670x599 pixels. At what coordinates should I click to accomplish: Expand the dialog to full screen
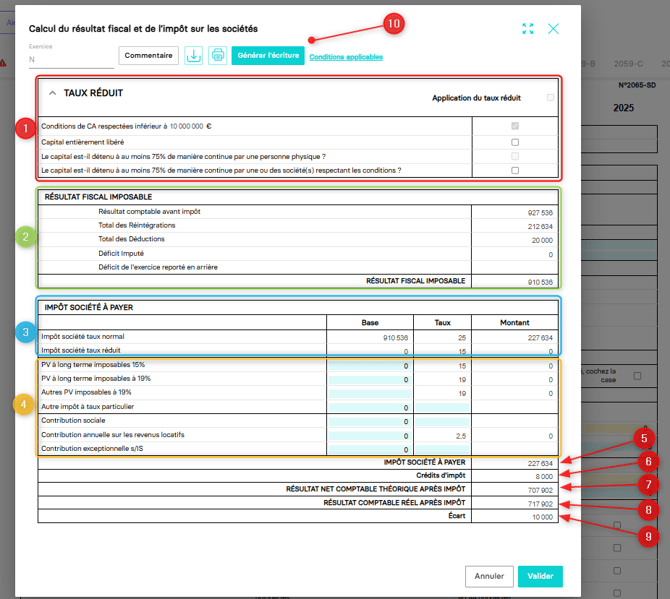(528, 29)
